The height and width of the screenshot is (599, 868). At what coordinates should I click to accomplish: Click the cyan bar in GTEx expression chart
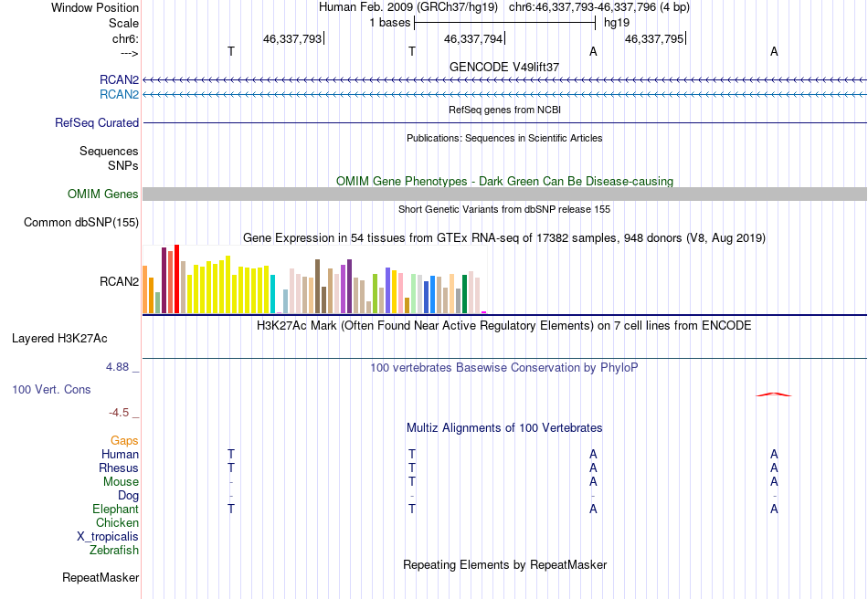tap(272, 294)
